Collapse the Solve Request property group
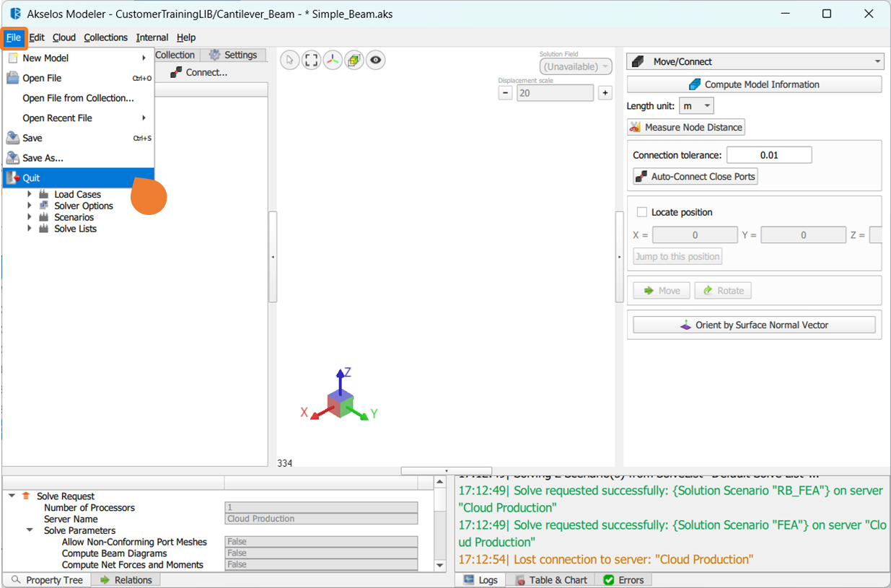891x588 pixels. (12, 496)
